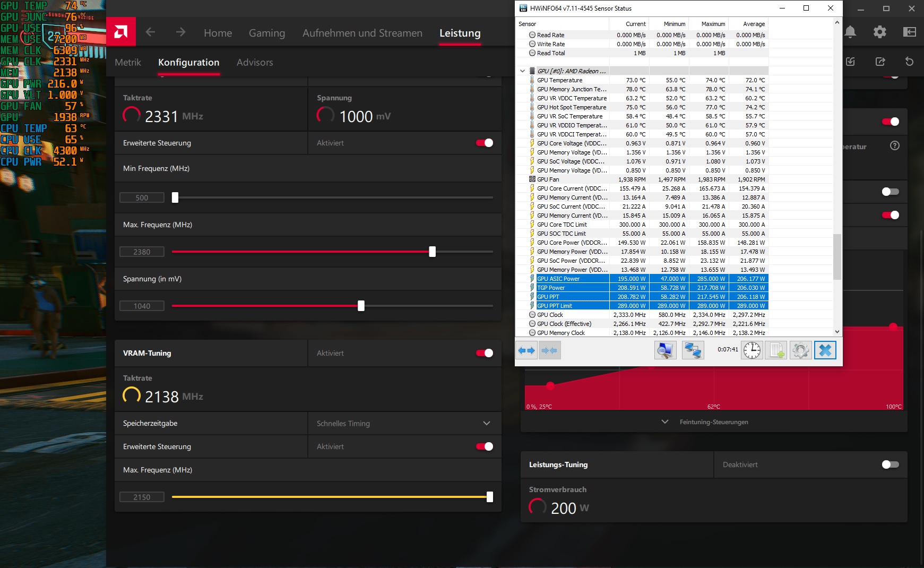
Task: Click the VRAM Max. Frequenz field 2150
Action: coord(142,497)
